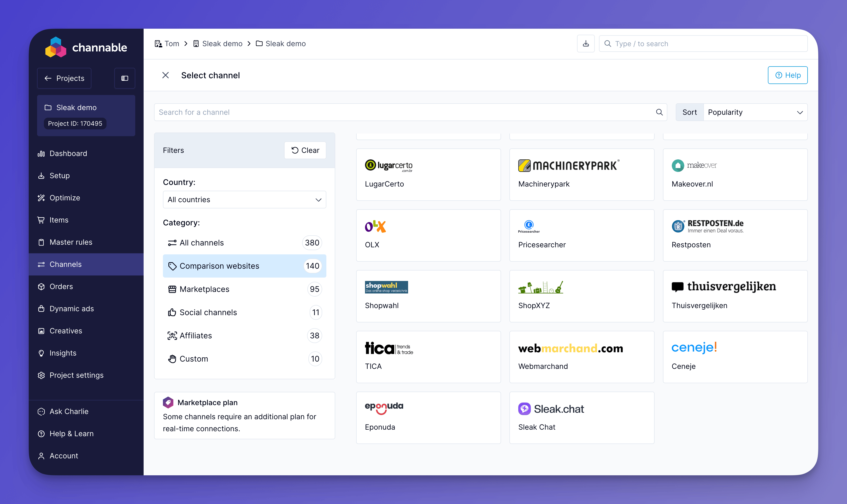Filter by Marketplaces category

244,289
